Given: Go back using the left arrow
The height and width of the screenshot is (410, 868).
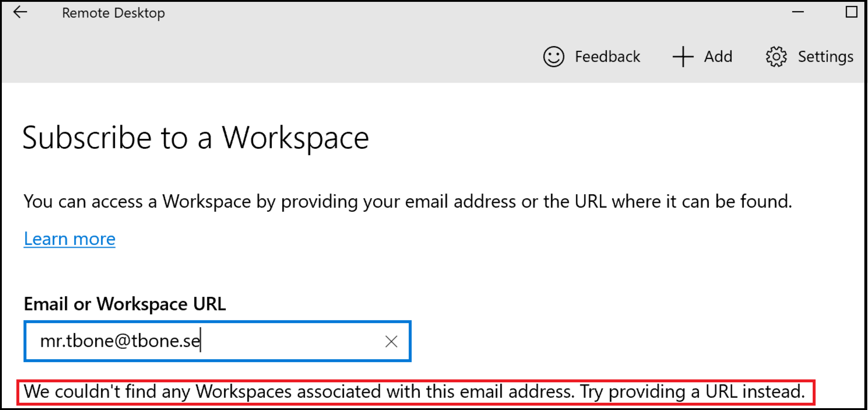Looking at the screenshot, I should [x=20, y=12].
